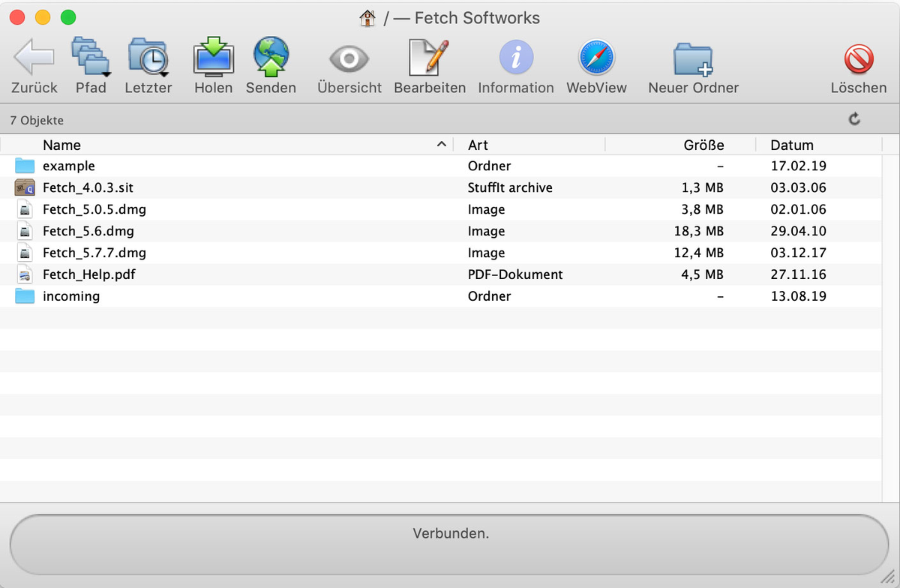The height and width of the screenshot is (588, 900).
Task: Click the Löschen delete icon
Action: click(x=859, y=58)
